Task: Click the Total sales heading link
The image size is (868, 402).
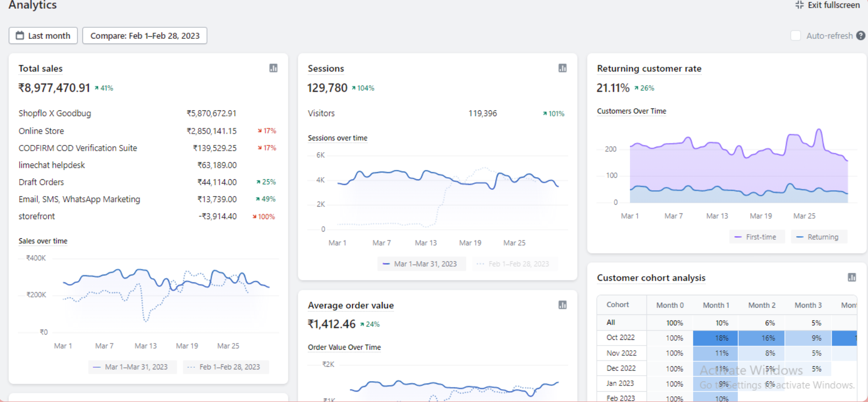Action: click(x=40, y=68)
